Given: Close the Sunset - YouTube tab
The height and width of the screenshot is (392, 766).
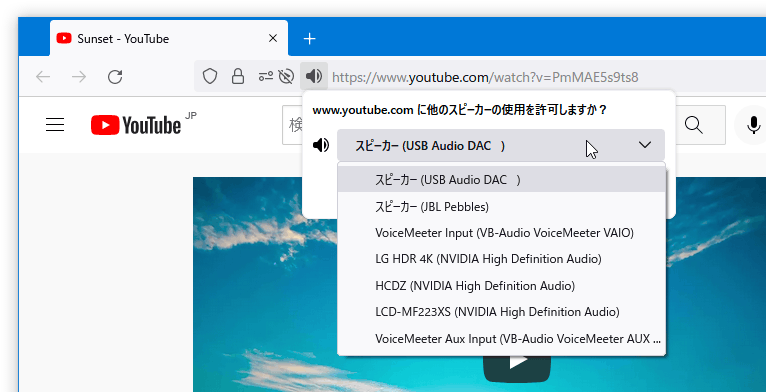Looking at the screenshot, I should (273, 39).
